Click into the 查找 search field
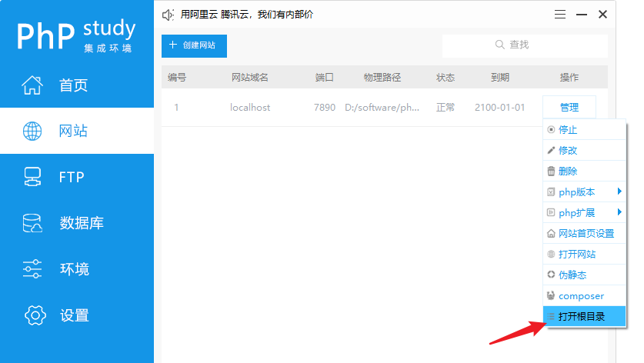 (x=525, y=45)
